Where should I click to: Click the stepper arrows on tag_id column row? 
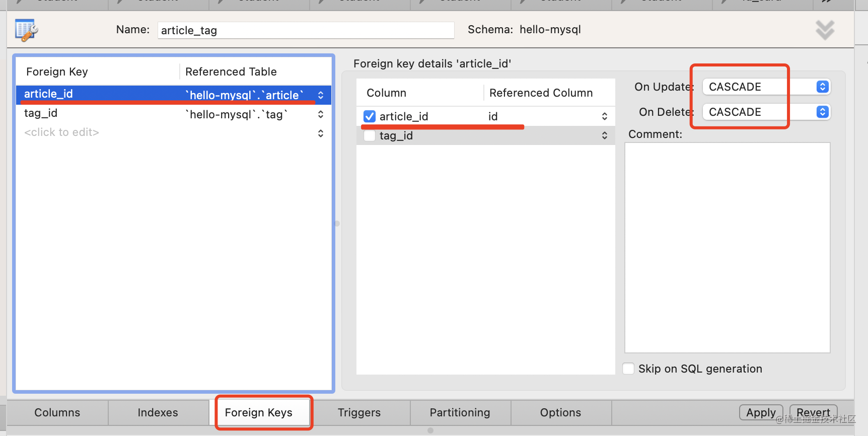coord(604,135)
